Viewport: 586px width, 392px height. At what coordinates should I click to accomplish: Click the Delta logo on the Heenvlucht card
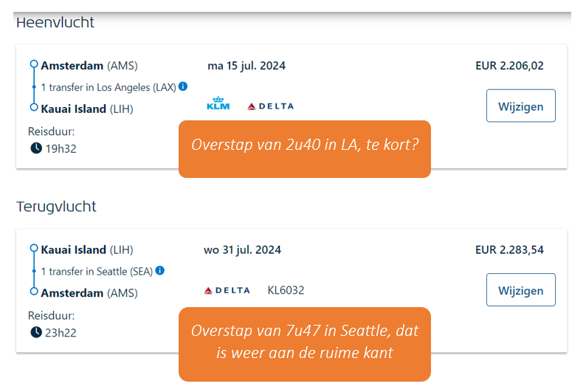270,106
